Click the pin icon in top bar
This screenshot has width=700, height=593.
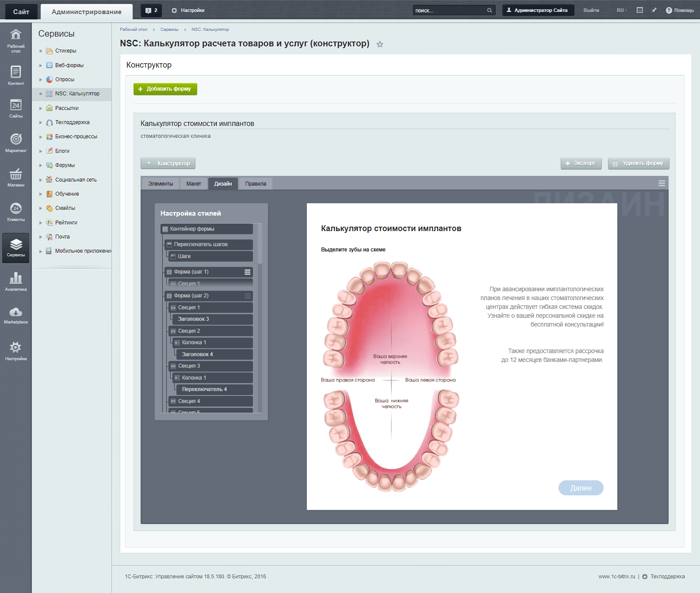(654, 10)
